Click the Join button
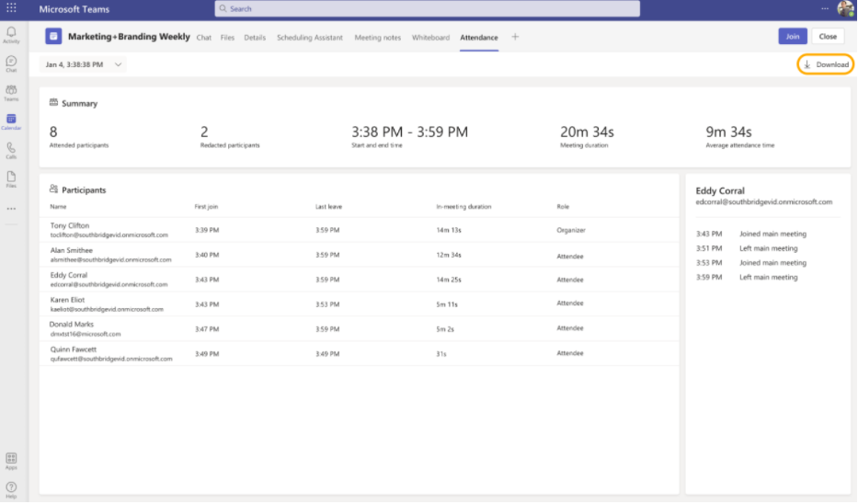Screen dimensions: 858x504 point(793,37)
